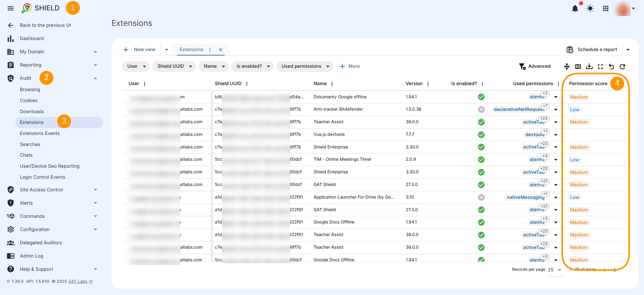Open dropdown arrow beside New view

tap(166, 50)
